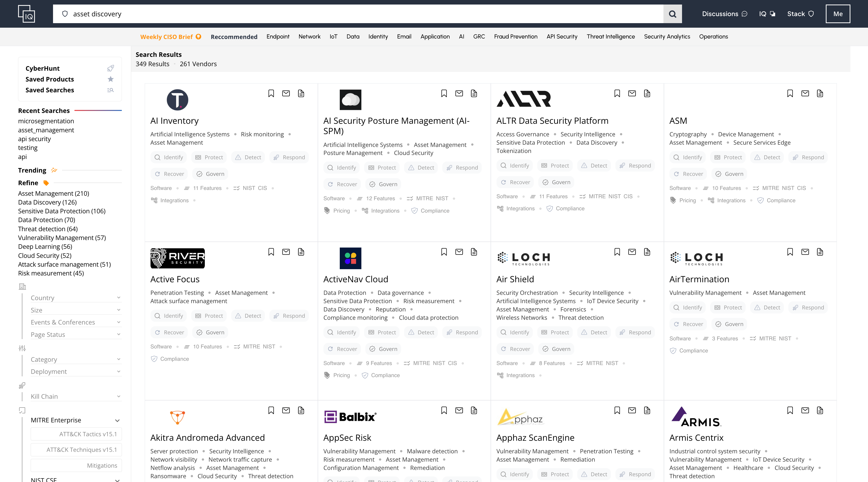
Task: Switch to Threat Intelligence tab
Action: tap(610, 36)
